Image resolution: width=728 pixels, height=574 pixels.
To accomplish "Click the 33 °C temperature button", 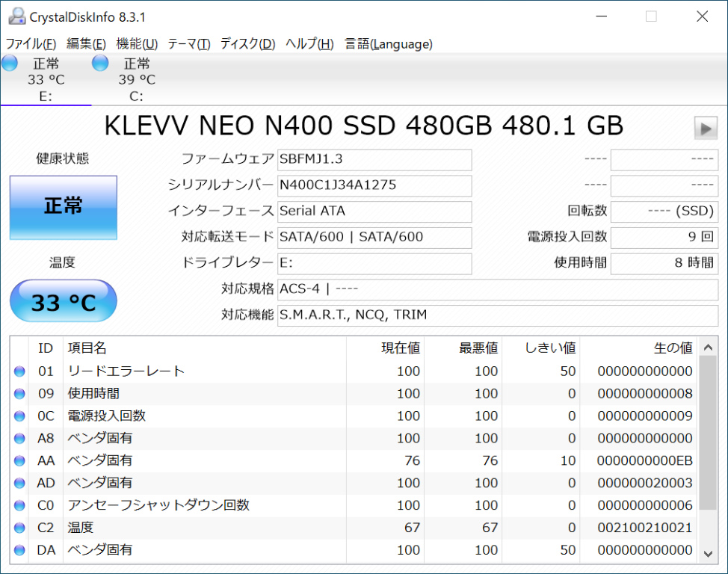I will click(x=63, y=301).
